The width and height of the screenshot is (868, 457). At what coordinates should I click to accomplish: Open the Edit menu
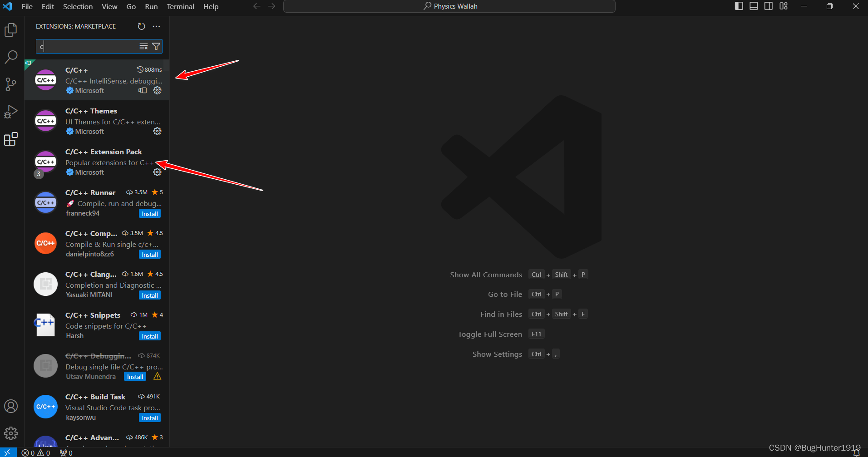[48, 6]
